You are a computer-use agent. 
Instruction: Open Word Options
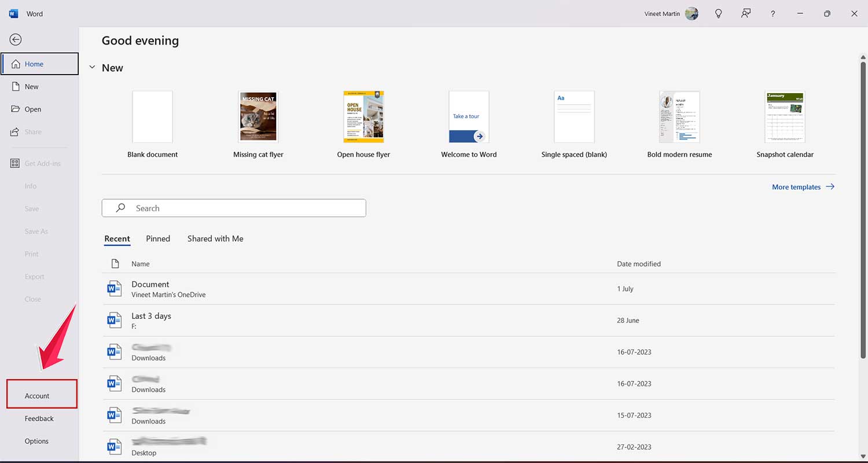(x=36, y=440)
